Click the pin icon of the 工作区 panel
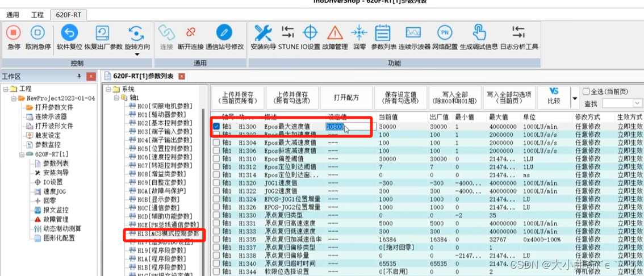Image resolution: width=644 pixels, height=276 pixels. click(x=79, y=77)
